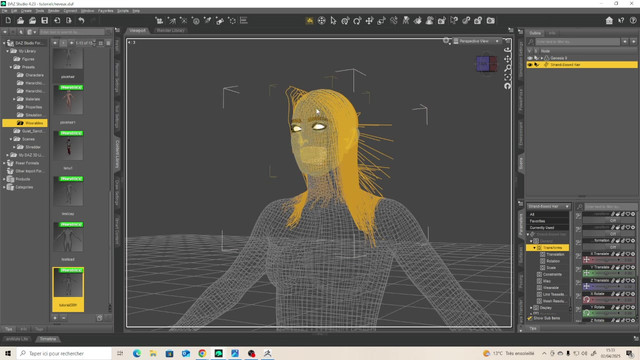Click the Windows taskbar search box

pyautogui.click(x=64, y=353)
